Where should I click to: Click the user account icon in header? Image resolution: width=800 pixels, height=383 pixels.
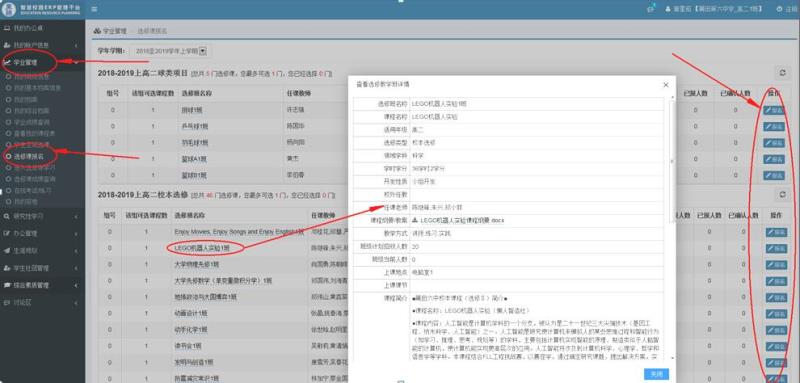[668, 9]
